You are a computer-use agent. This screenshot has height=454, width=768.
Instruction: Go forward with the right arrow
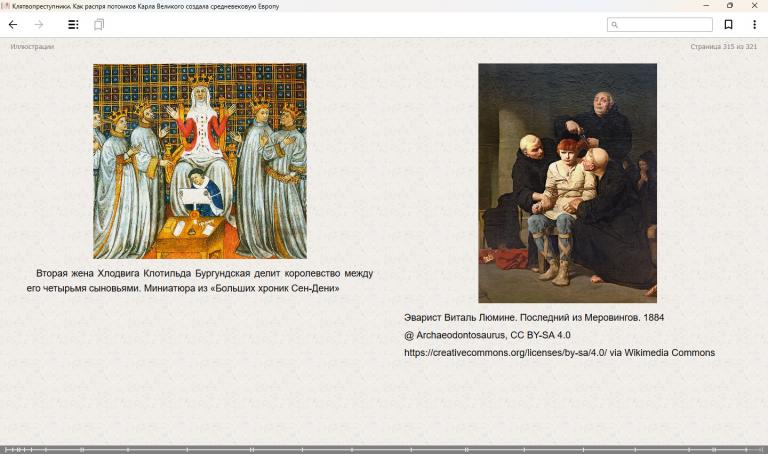tap(39, 24)
